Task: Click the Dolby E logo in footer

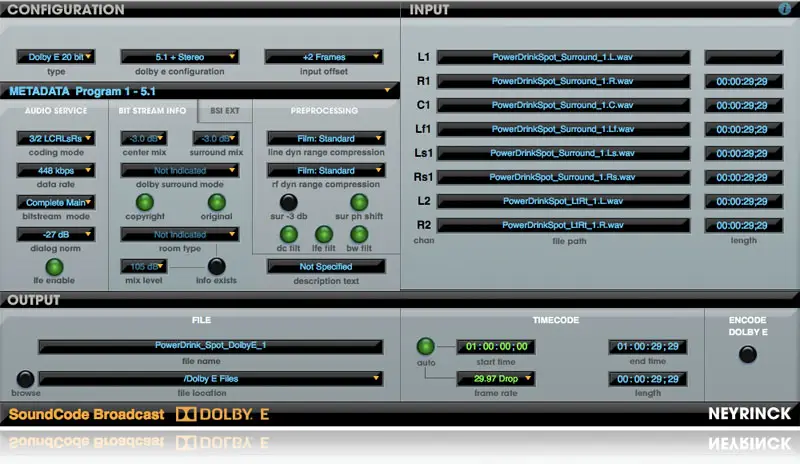Action: [x=222, y=414]
